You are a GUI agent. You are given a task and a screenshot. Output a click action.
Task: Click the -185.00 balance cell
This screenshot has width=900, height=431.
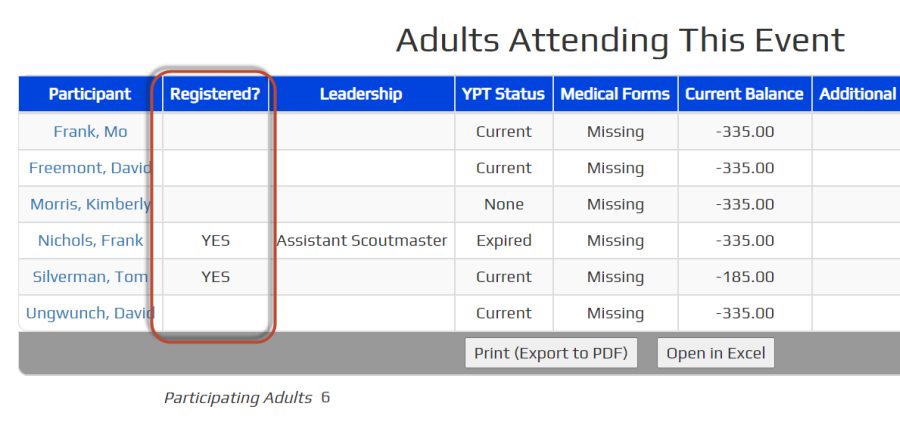point(744,277)
